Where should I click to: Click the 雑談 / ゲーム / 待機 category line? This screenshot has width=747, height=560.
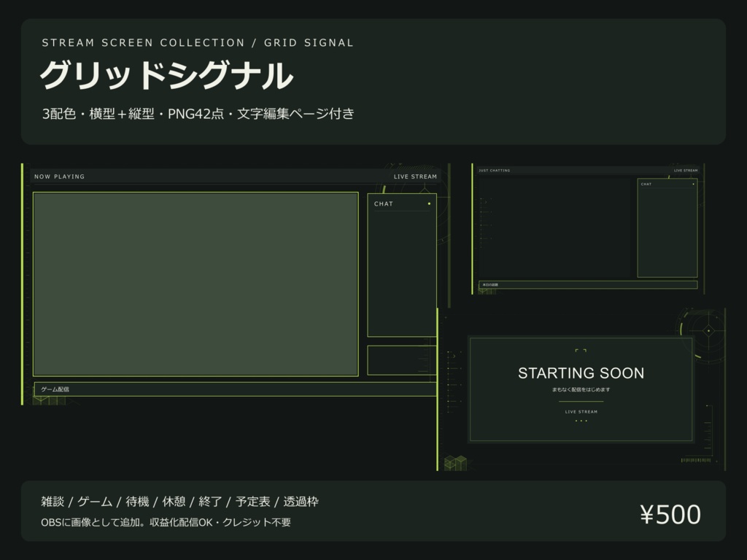click(x=179, y=502)
